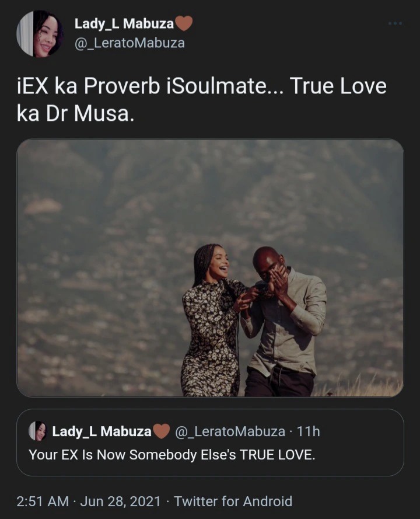The image size is (420, 519).
Task: Open quoted tweet "Your EX Is Now Somebody Else's"
Action: [x=172, y=455]
